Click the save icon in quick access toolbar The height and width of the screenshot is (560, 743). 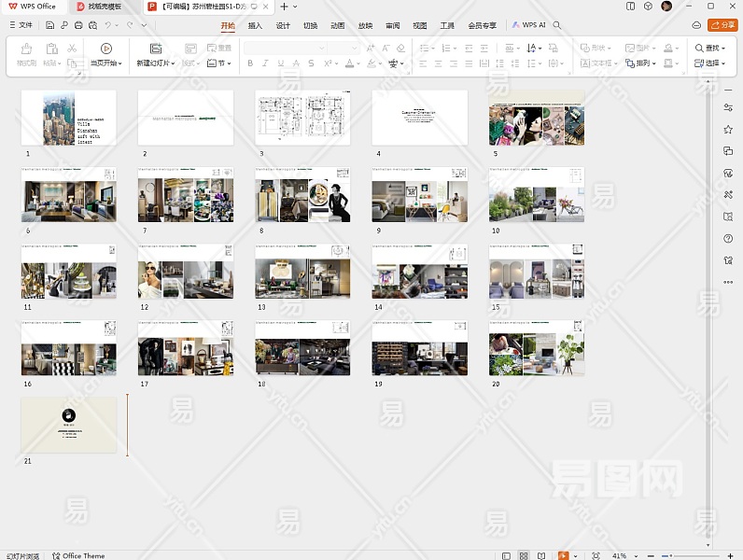point(51,25)
